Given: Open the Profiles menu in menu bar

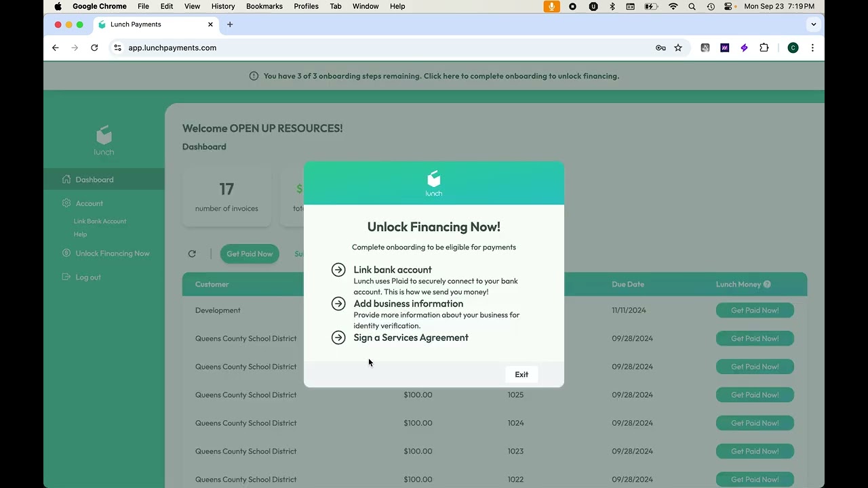Looking at the screenshot, I should click(x=307, y=6).
